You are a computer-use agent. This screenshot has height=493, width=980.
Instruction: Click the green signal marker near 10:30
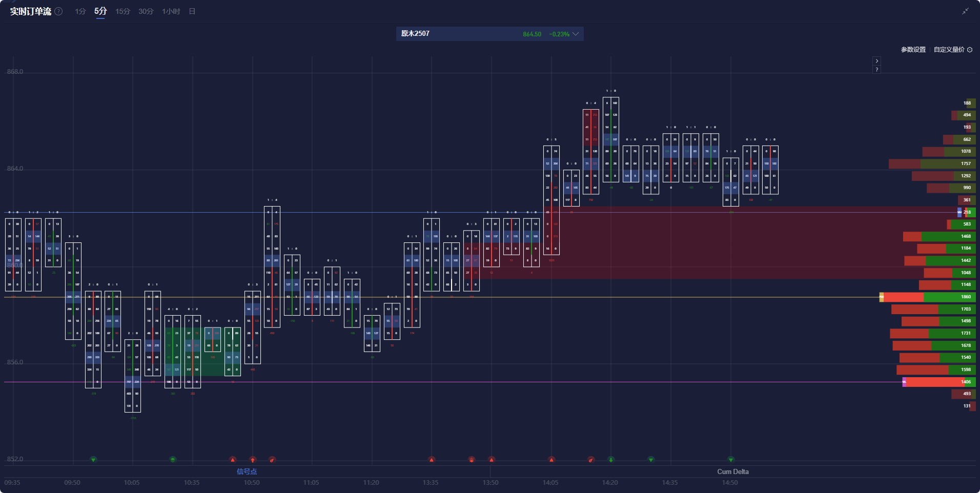pos(173,460)
